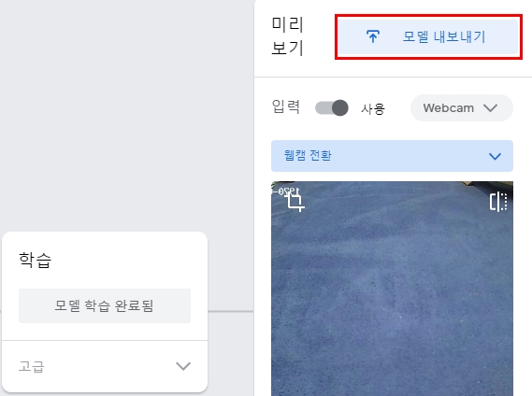Screen dimensions: 532x396
Task: Click the 고급 label text
Action: pyautogui.click(x=31, y=366)
